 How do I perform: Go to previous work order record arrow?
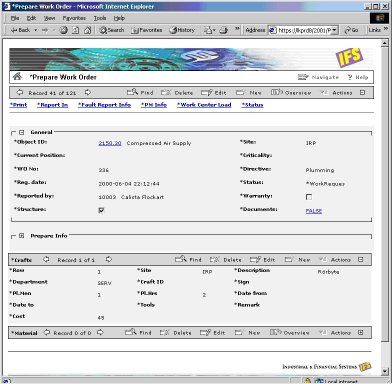click(20, 92)
